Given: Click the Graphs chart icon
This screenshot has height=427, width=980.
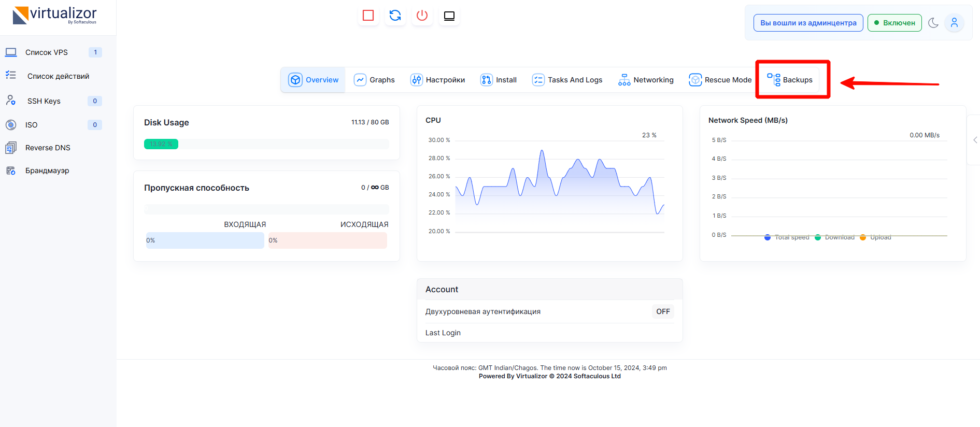Looking at the screenshot, I should (x=360, y=80).
